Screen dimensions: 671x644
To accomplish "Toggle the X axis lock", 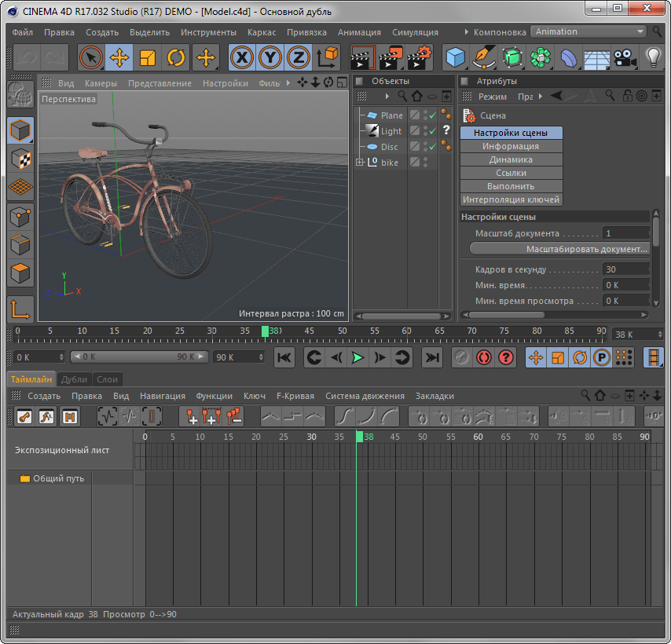I will pos(242,57).
